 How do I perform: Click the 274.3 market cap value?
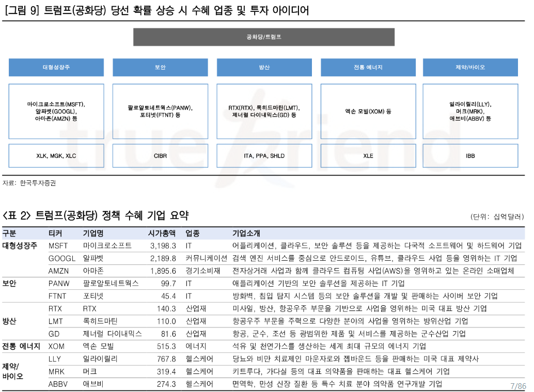click(x=166, y=384)
